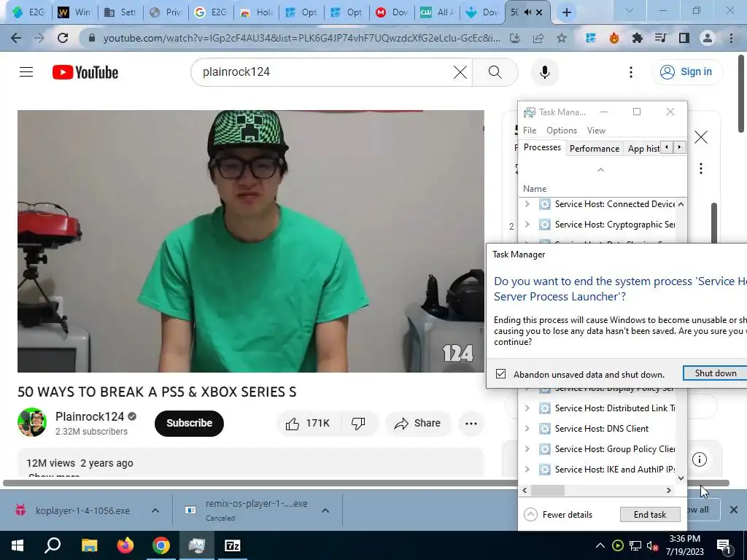The image size is (747, 560).
Task: Open File Explorer from taskbar
Action: point(89,545)
